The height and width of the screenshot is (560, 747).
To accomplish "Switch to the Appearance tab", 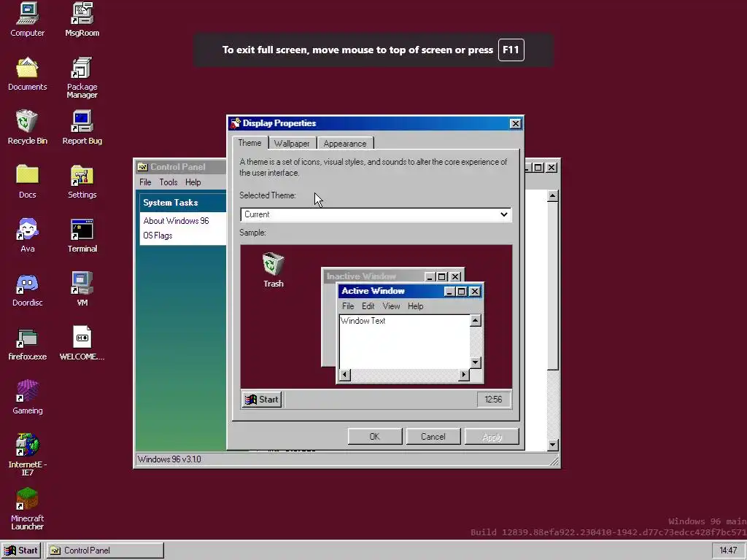I will (x=345, y=144).
